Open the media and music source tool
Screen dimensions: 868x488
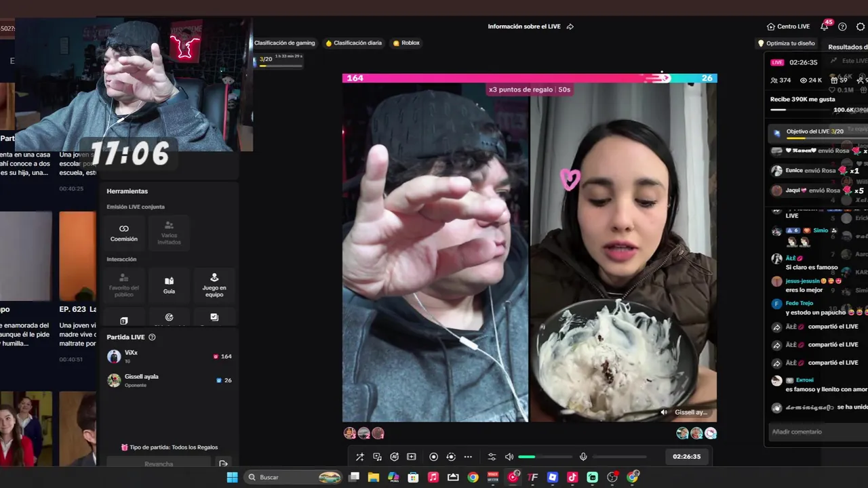[377, 457]
